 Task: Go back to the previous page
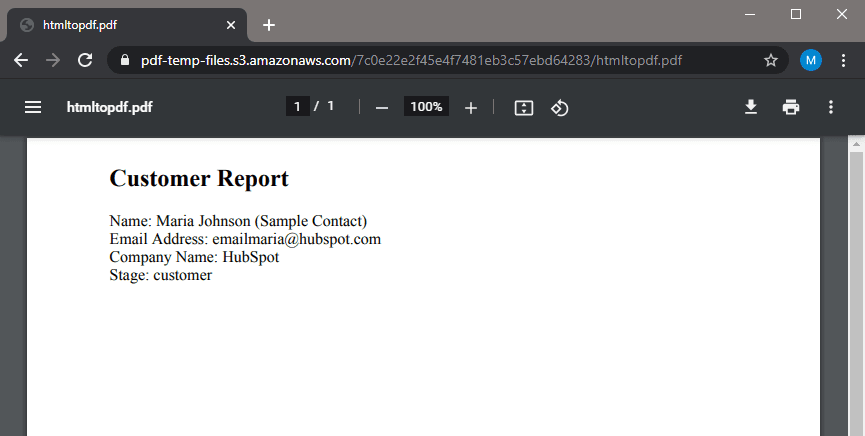(21, 60)
